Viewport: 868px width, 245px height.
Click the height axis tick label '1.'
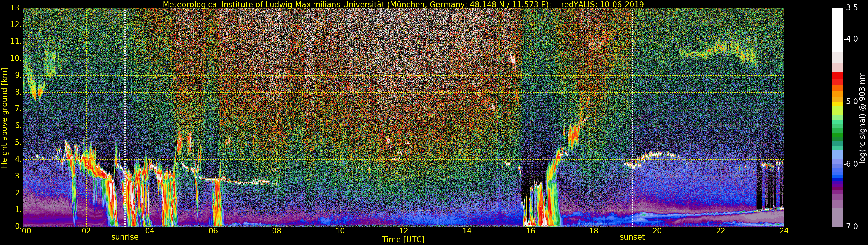(x=18, y=210)
